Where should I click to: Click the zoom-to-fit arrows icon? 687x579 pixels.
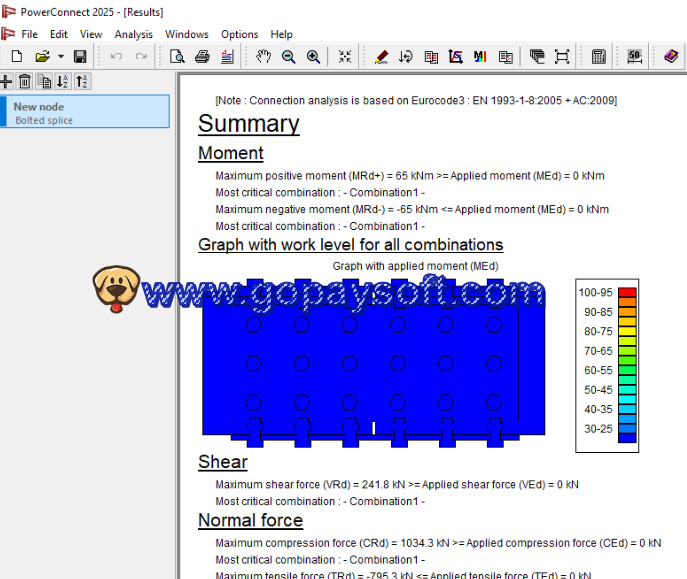pos(345,56)
